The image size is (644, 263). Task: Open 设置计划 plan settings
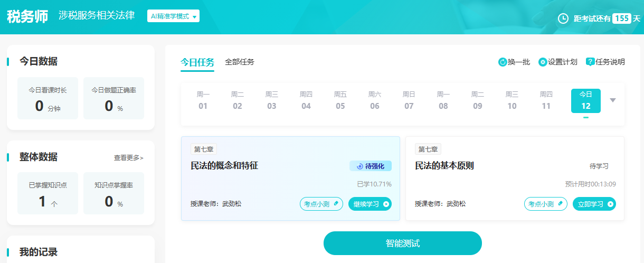pyautogui.click(x=558, y=62)
